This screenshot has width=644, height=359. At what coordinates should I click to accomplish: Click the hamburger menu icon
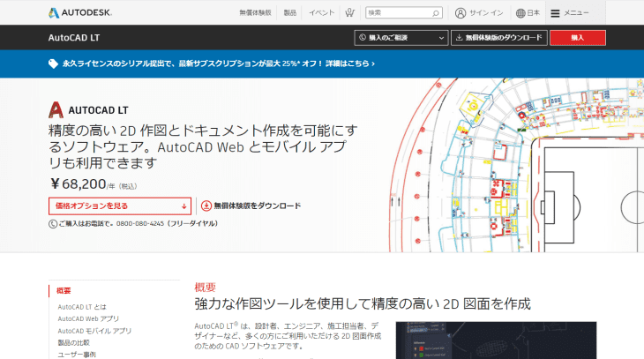(555, 13)
